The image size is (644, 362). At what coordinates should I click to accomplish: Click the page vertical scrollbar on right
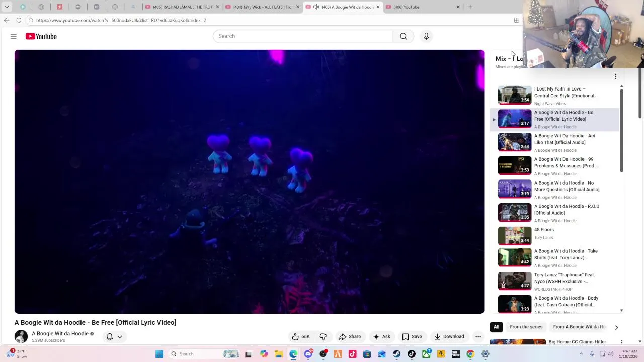[x=640, y=93]
